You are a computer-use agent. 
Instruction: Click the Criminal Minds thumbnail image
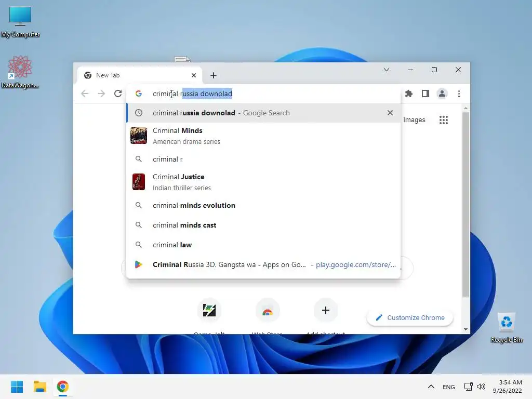[139, 136]
